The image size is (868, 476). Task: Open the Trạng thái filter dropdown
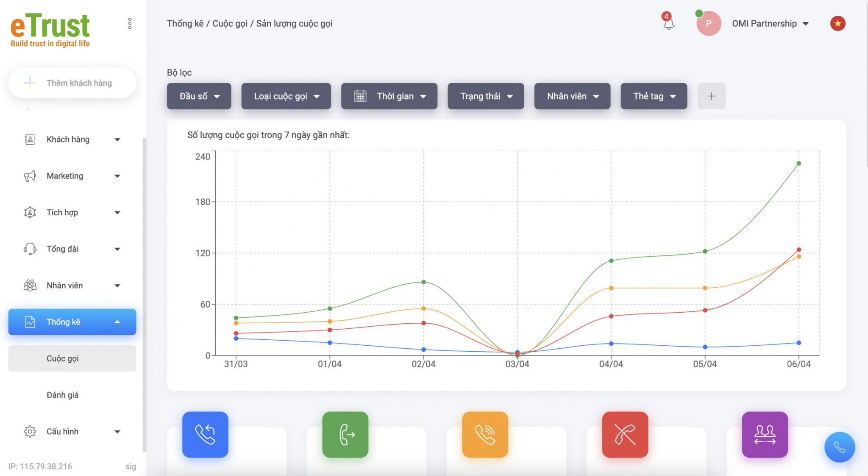[486, 96]
